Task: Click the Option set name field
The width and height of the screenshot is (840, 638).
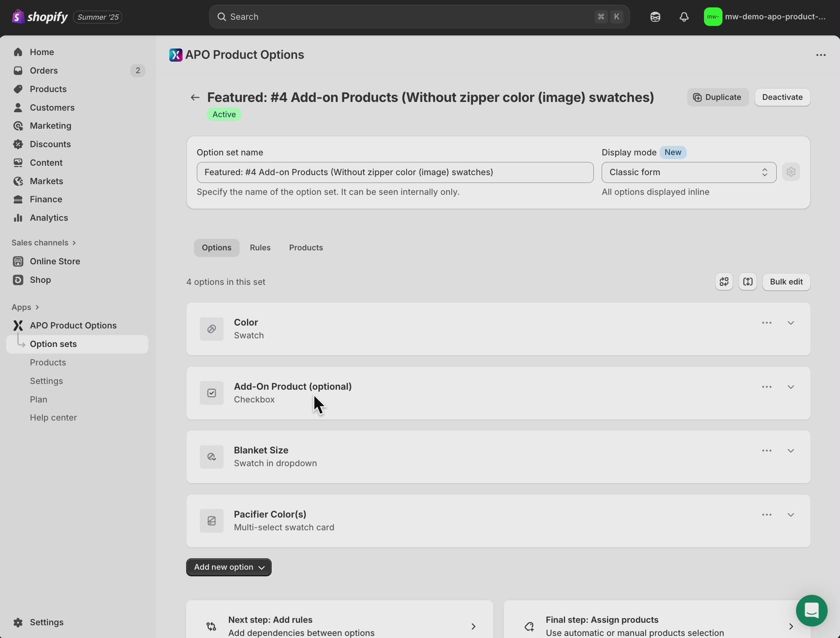Action: (x=395, y=172)
